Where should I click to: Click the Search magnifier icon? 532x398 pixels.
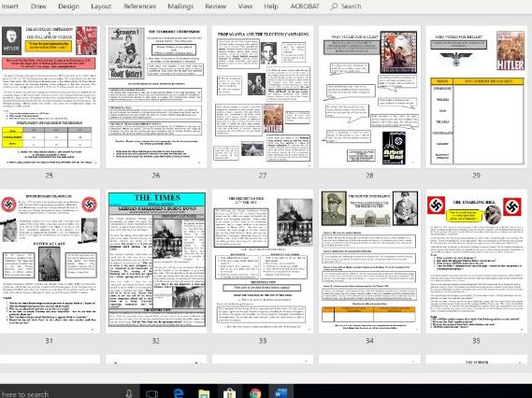(x=334, y=7)
